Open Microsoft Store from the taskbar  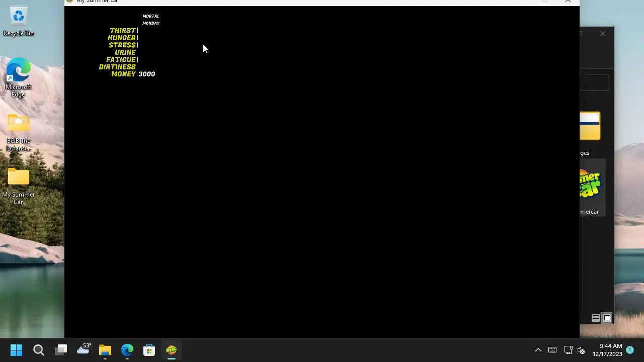pyautogui.click(x=149, y=350)
